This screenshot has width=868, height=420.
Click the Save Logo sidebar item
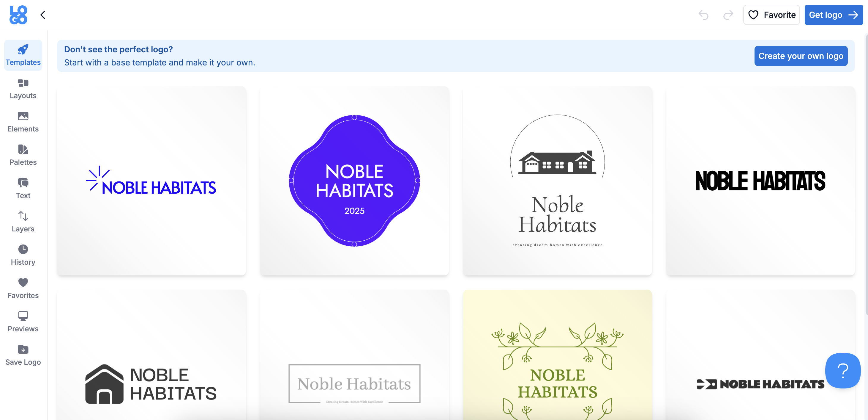[x=23, y=355]
